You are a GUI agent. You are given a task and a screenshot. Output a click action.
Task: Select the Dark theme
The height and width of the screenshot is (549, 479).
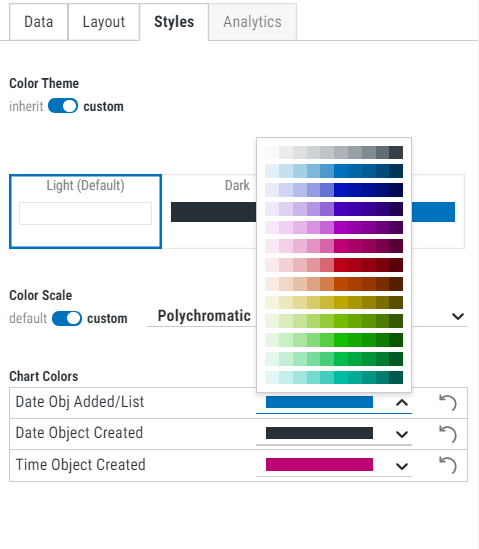point(210,211)
